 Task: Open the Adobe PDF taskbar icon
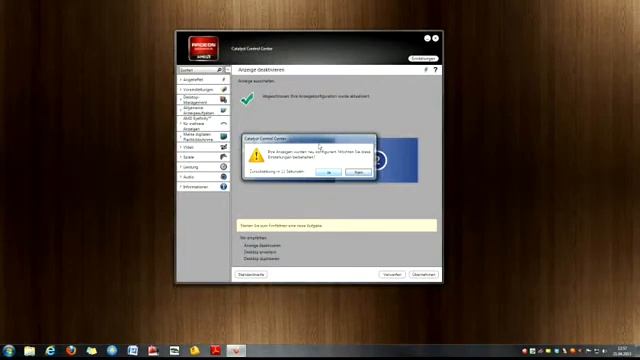pos(216,351)
